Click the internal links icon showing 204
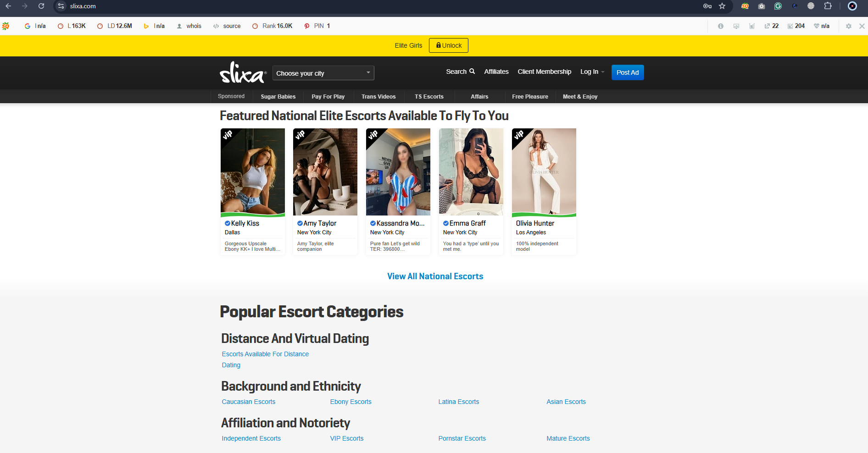 coord(796,26)
